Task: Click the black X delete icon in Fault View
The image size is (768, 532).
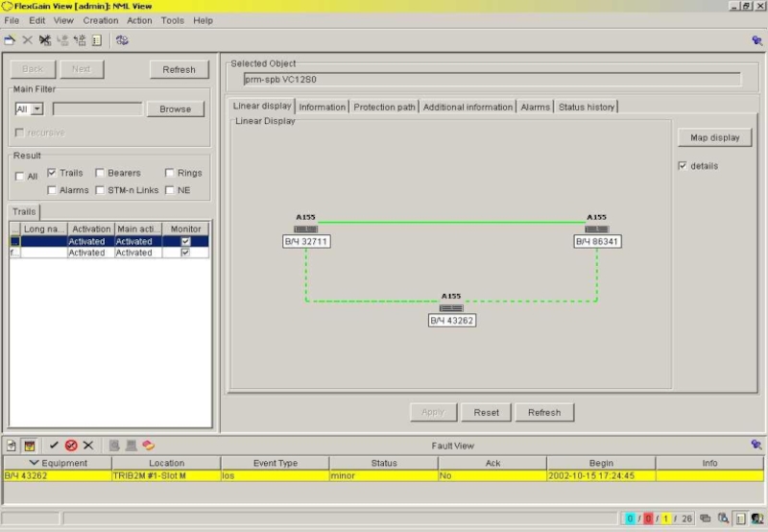Action: 88,446
